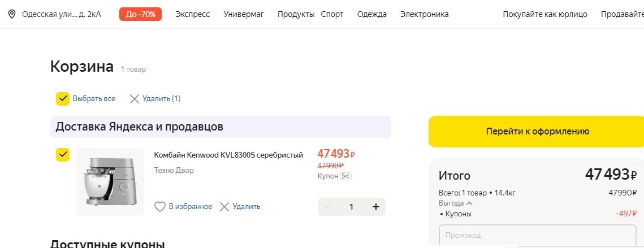Click the X icon beside item's Удалить
This screenshot has height=248, width=644.
(224, 207)
